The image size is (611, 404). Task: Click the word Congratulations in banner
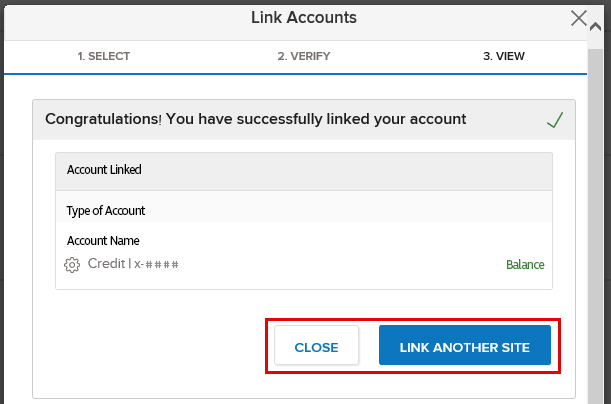click(104, 119)
